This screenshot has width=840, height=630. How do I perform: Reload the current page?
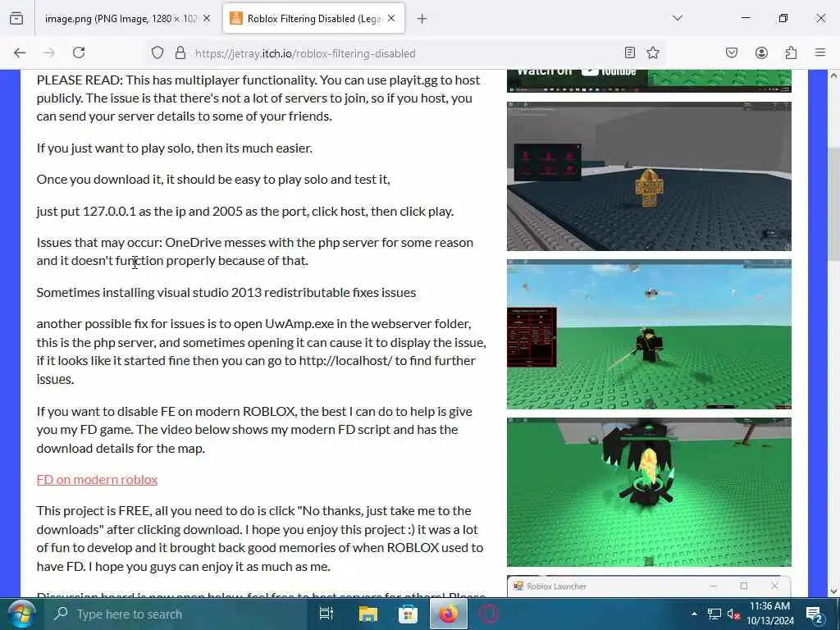[x=79, y=52]
